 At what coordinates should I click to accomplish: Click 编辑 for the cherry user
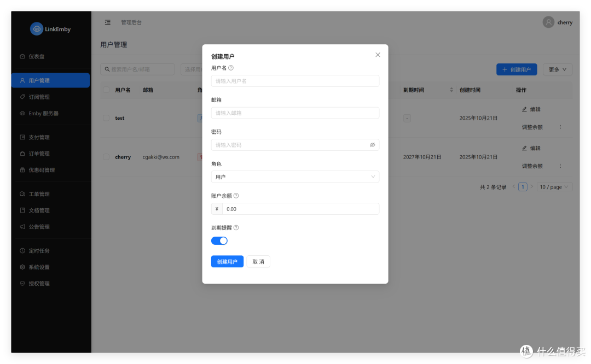click(x=531, y=148)
